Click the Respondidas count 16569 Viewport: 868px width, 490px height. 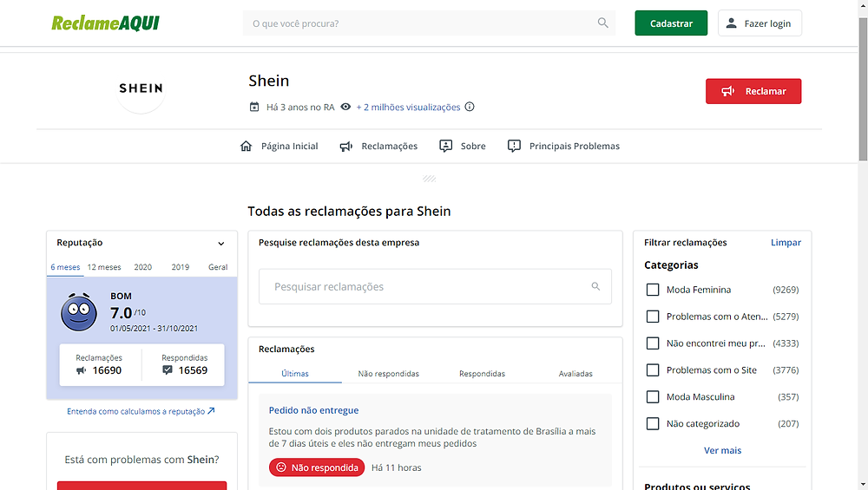point(193,370)
